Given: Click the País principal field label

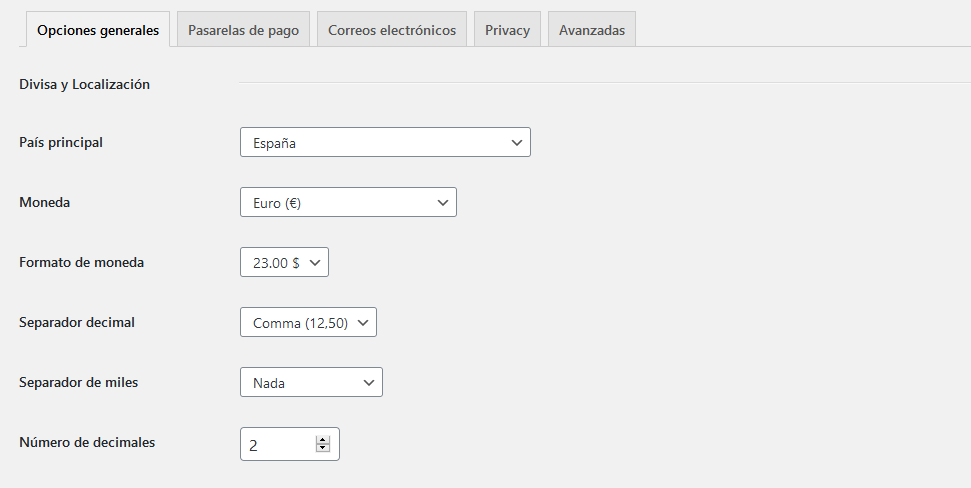Looking at the screenshot, I should (61, 142).
